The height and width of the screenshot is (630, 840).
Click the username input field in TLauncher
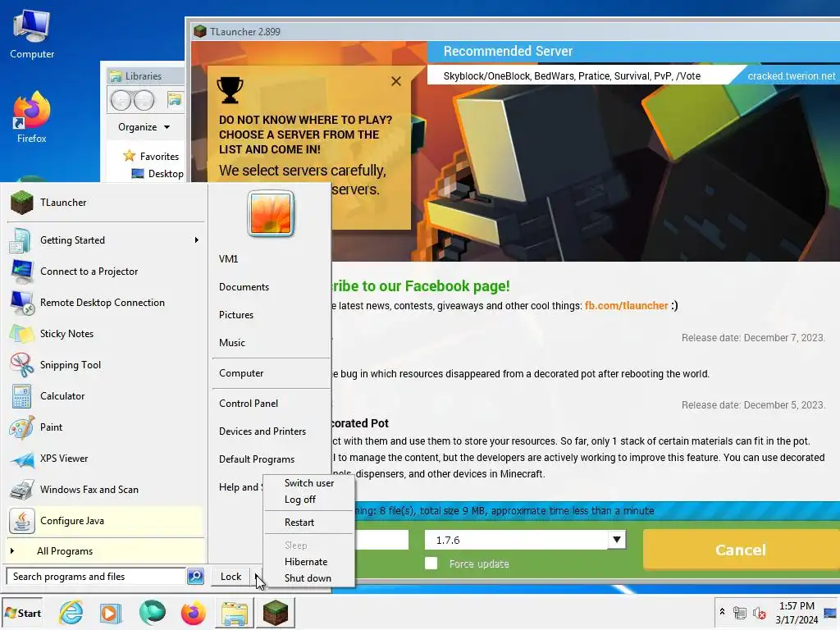tap(381, 540)
